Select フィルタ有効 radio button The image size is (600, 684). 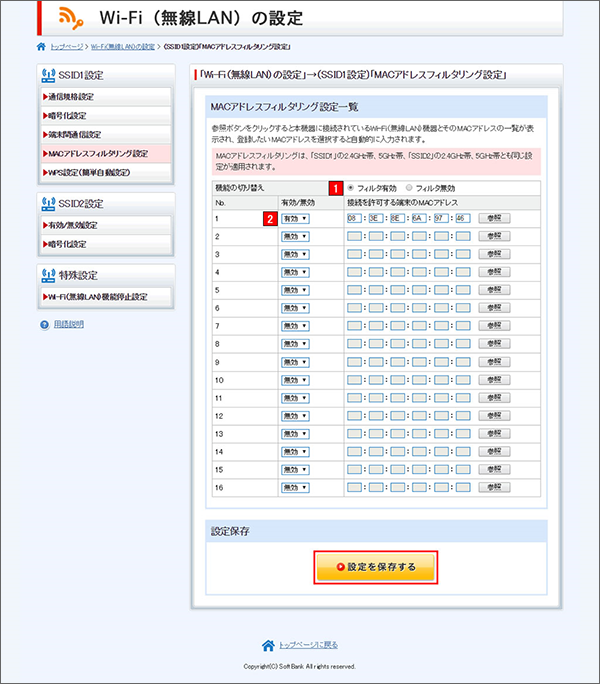(351, 188)
